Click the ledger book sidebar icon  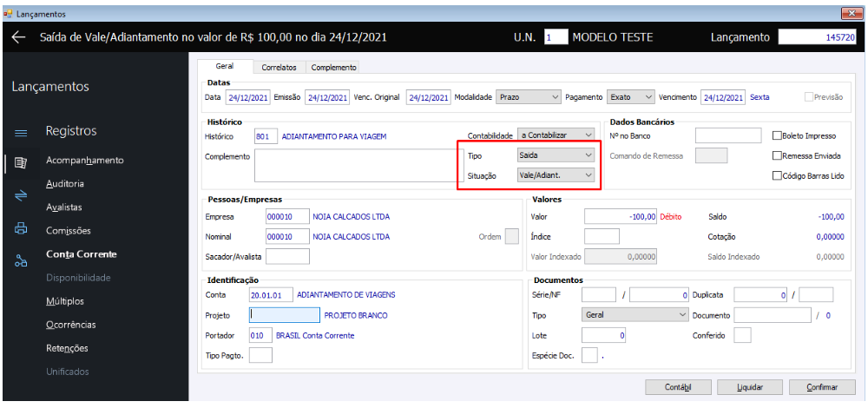point(21,162)
